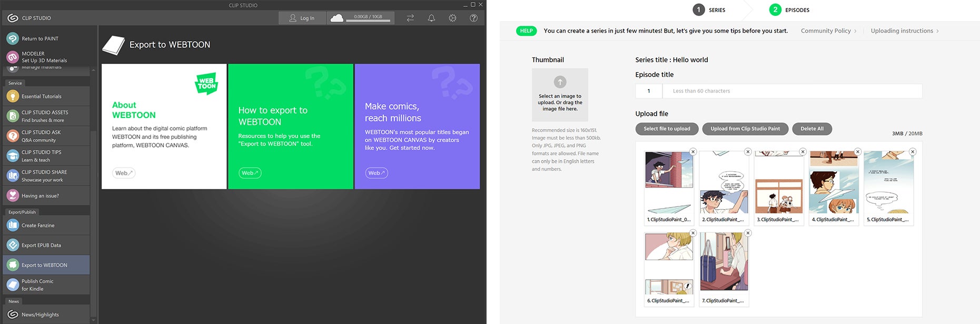Open Web link on How to export card

click(250, 173)
